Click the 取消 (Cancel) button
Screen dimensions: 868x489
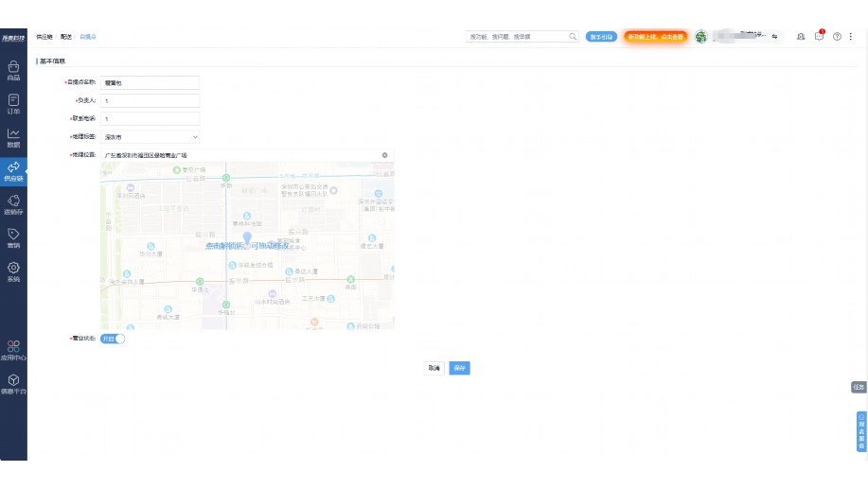pyautogui.click(x=434, y=368)
